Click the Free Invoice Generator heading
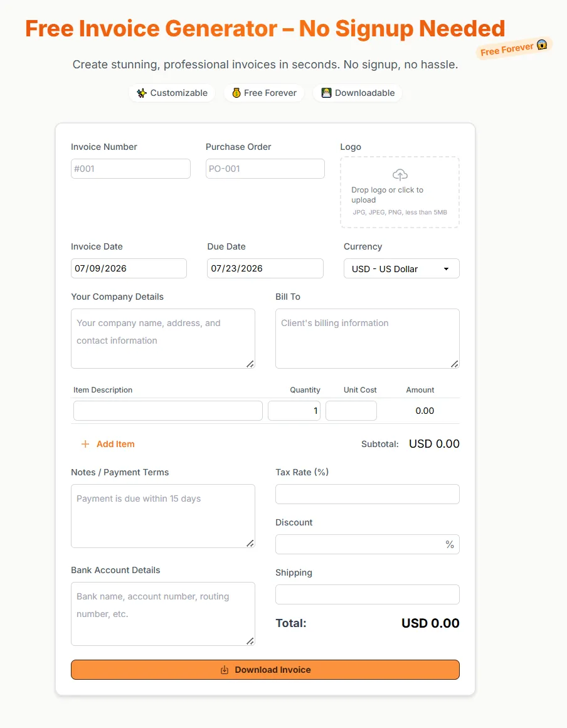567x728 pixels. coord(265,28)
